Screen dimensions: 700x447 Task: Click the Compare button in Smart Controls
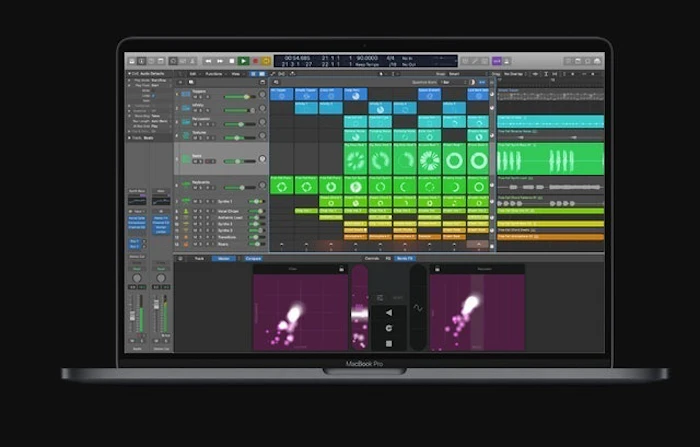253,259
